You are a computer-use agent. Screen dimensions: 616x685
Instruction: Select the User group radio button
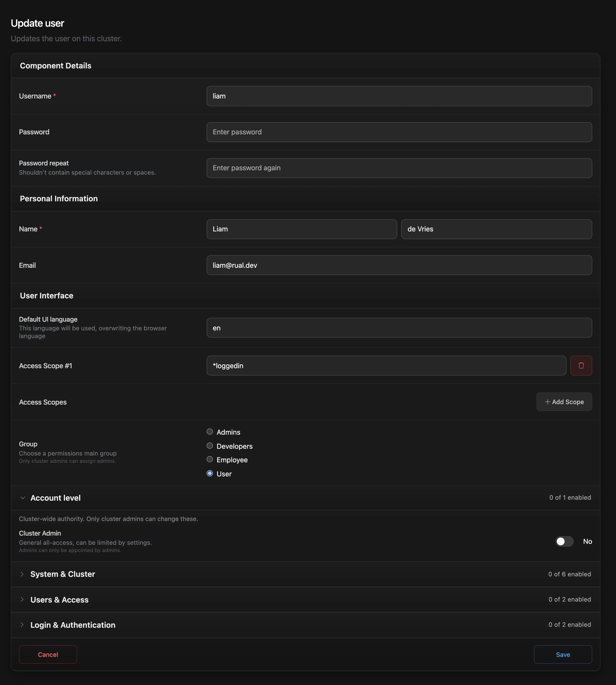[x=210, y=473]
